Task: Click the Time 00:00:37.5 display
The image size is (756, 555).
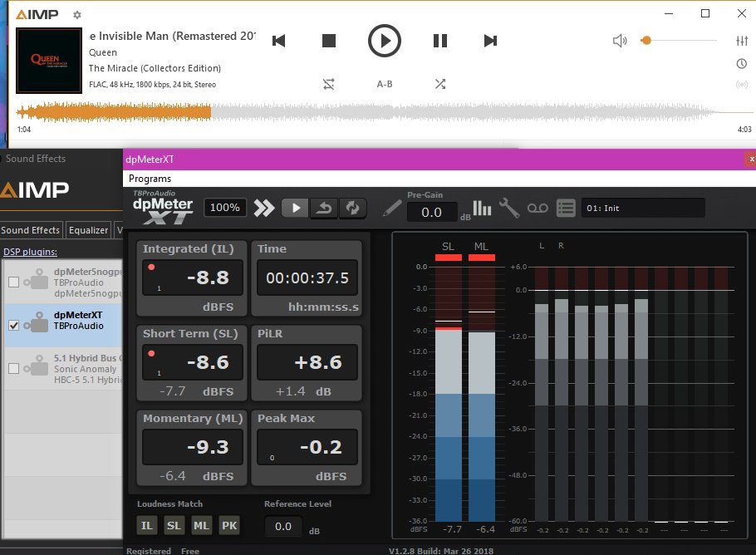Action: point(307,277)
